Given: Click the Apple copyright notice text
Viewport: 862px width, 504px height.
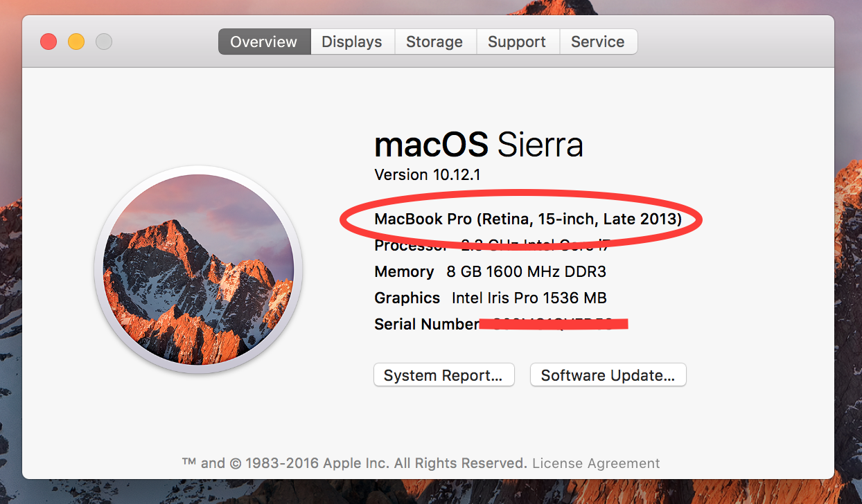Looking at the screenshot, I should point(355,463).
